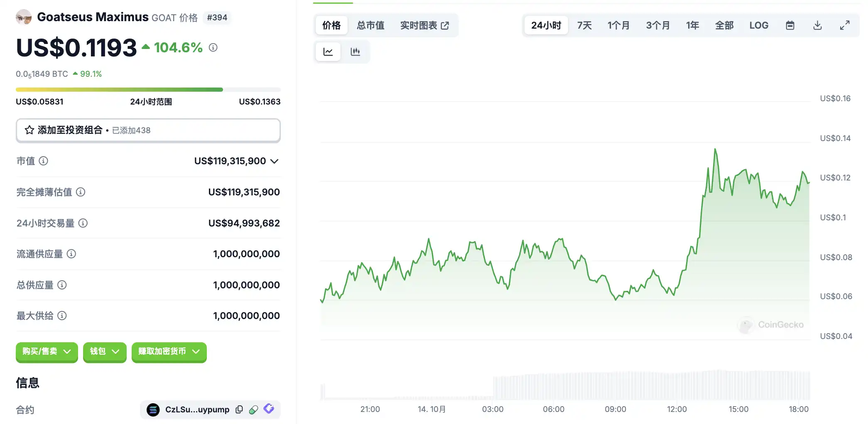Toggle LOG scale on chart
Screen dimensions: 868x424
tap(759, 26)
